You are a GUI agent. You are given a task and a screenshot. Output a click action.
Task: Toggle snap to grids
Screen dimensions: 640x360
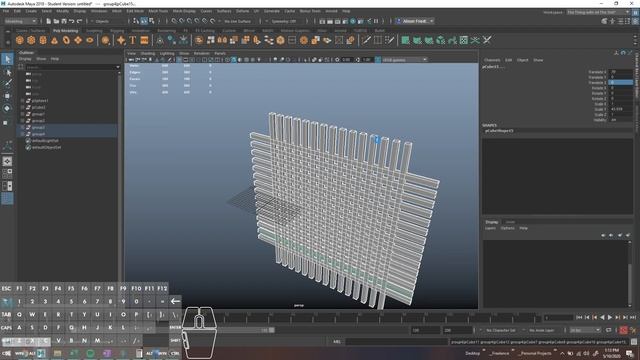click(174, 21)
